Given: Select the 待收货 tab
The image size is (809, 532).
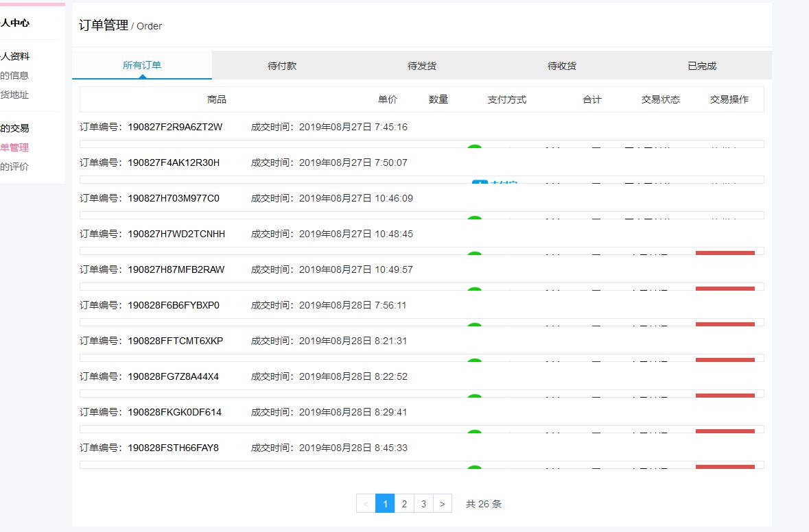Looking at the screenshot, I should click(561, 65).
